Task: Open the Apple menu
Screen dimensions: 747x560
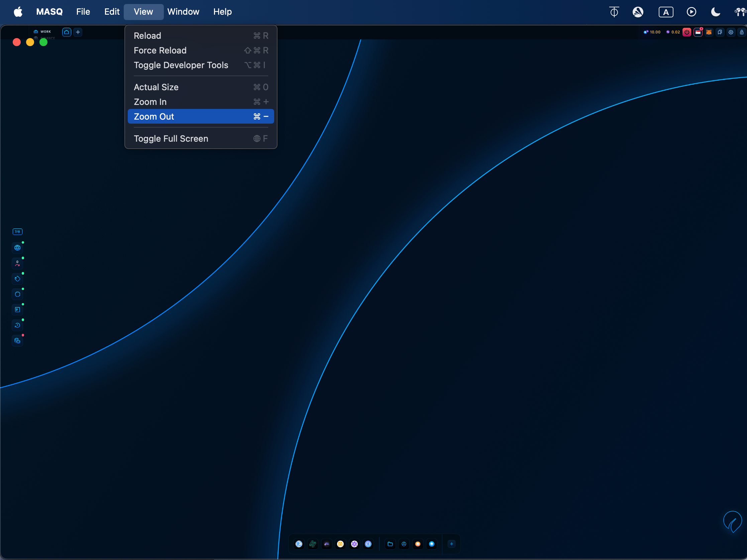Action: pos(18,12)
